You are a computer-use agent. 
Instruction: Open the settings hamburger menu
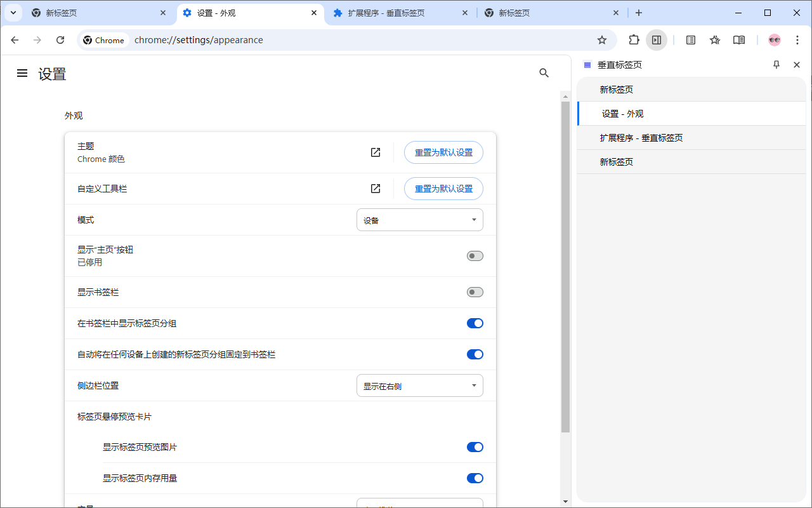22,73
